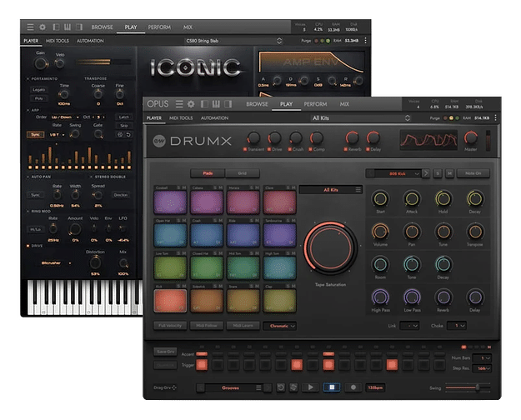Toggle right sidebar panel icon in DrumX window
The image size is (521, 420).
point(228,104)
